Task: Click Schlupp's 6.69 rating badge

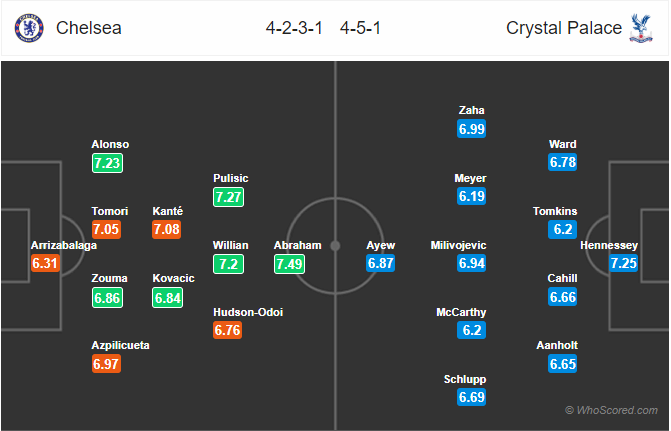Action: [x=472, y=397]
